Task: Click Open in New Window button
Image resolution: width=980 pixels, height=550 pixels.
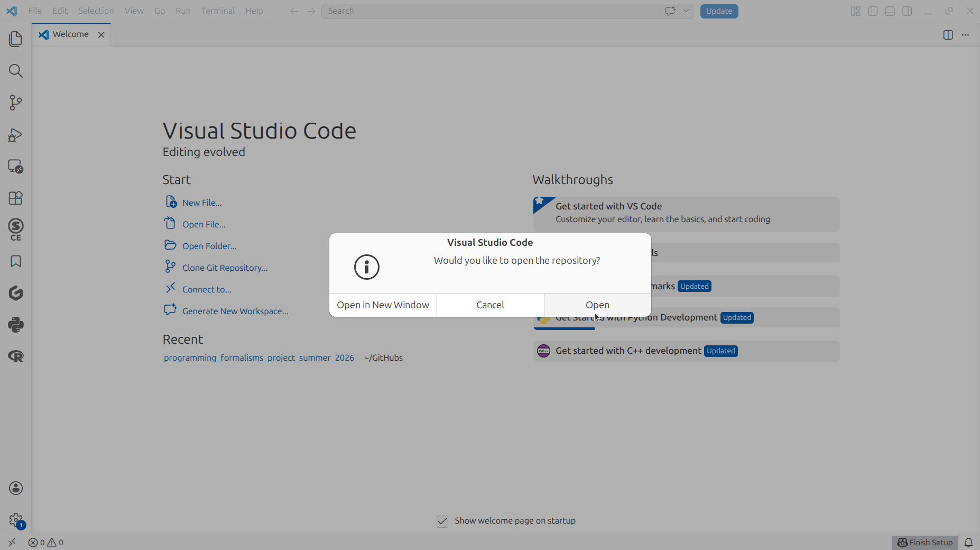Action: (x=383, y=305)
